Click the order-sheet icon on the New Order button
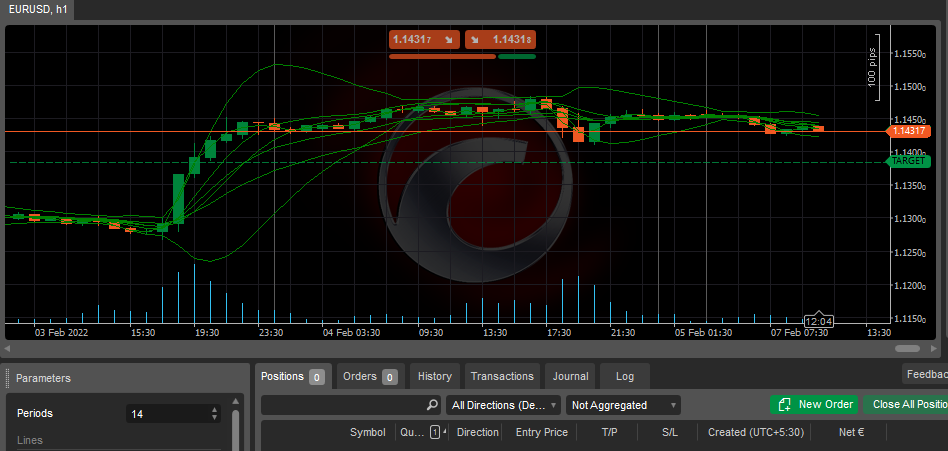The width and height of the screenshot is (948, 451). tap(785, 404)
